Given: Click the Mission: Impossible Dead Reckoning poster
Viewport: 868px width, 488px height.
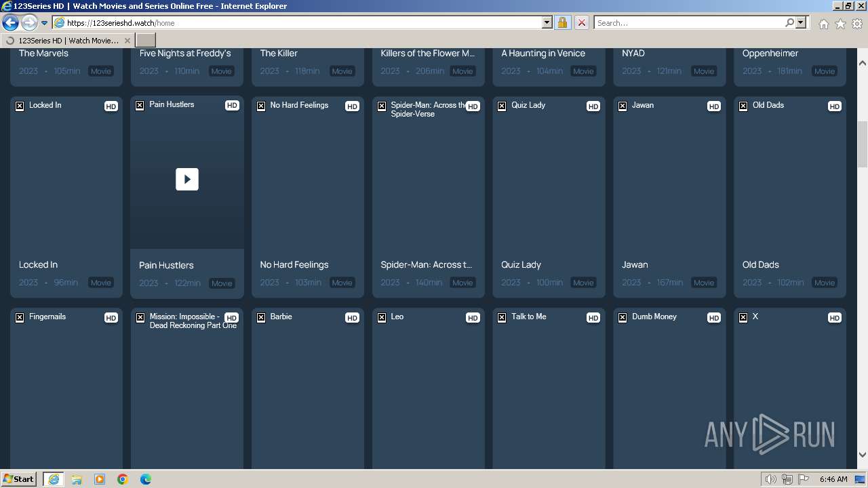Looking at the screenshot, I should point(187,388).
